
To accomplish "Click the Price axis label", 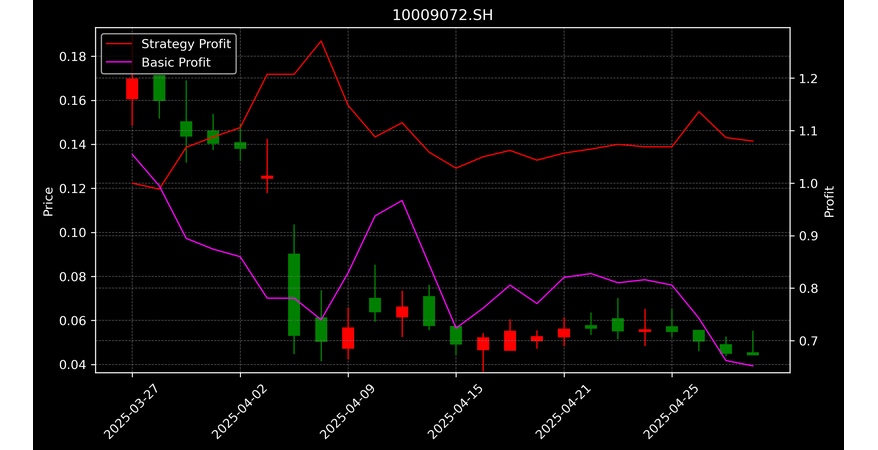I will coord(48,201).
